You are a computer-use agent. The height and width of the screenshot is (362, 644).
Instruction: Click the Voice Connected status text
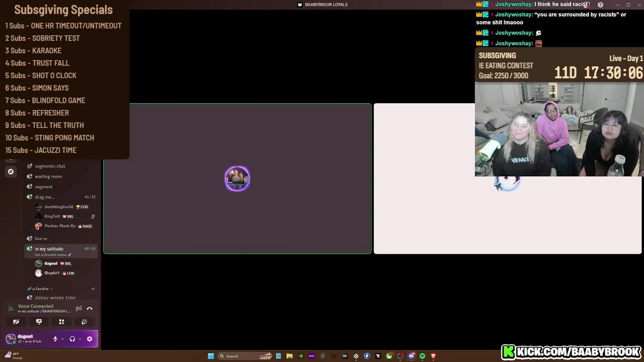pyautogui.click(x=35, y=306)
